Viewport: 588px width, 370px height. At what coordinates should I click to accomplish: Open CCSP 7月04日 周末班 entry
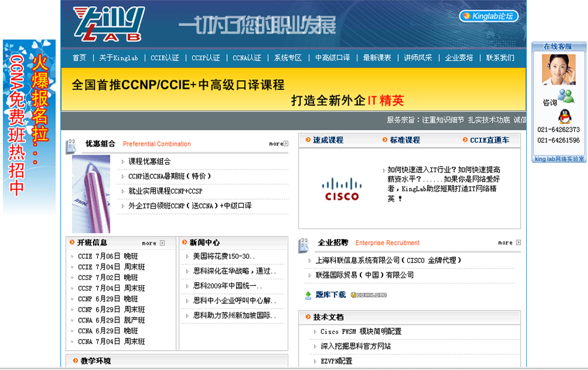pyautogui.click(x=111, y=288)
